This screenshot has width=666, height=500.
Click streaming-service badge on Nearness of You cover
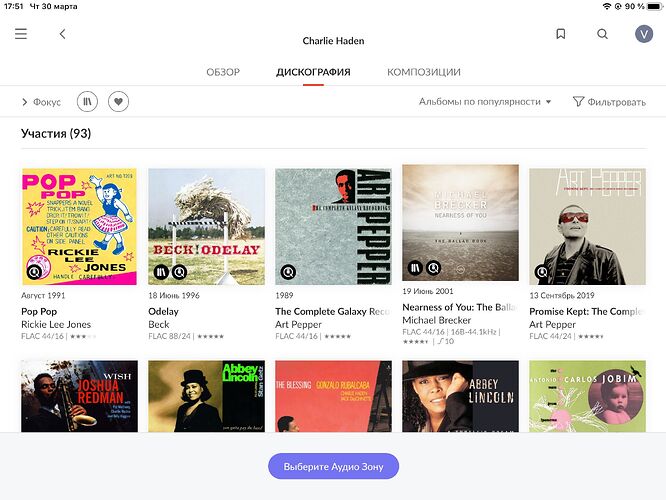click(x=433, y=268)
